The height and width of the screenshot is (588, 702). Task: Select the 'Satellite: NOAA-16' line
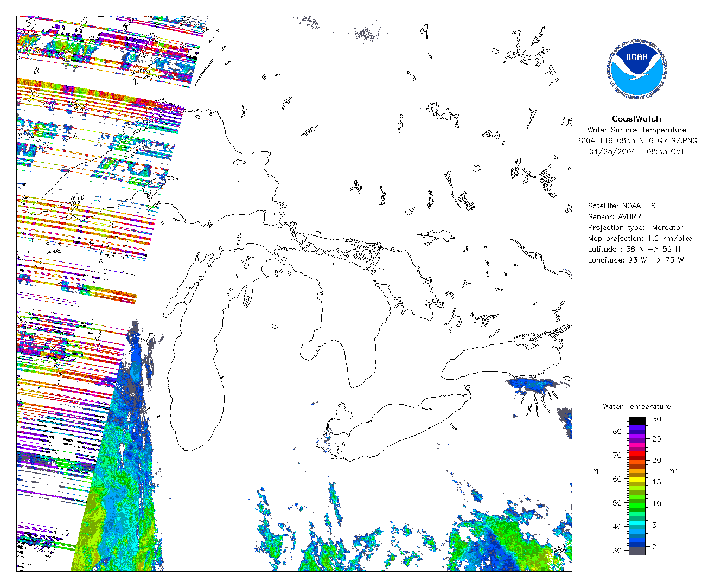622,206
